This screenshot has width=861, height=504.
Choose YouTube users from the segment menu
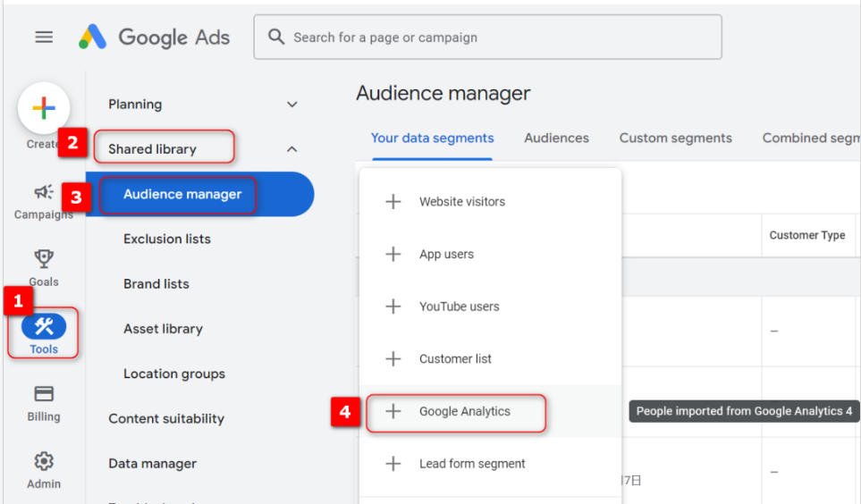459,307
